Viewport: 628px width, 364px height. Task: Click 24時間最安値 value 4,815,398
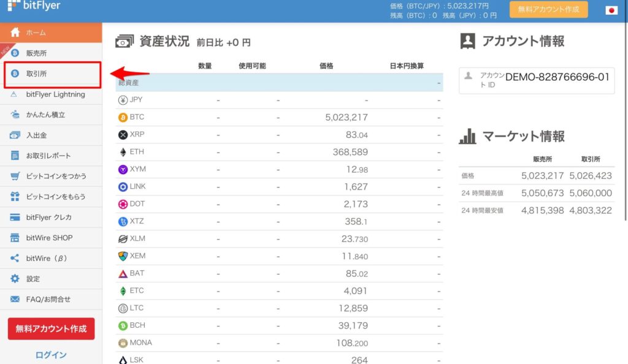point(542,210)
